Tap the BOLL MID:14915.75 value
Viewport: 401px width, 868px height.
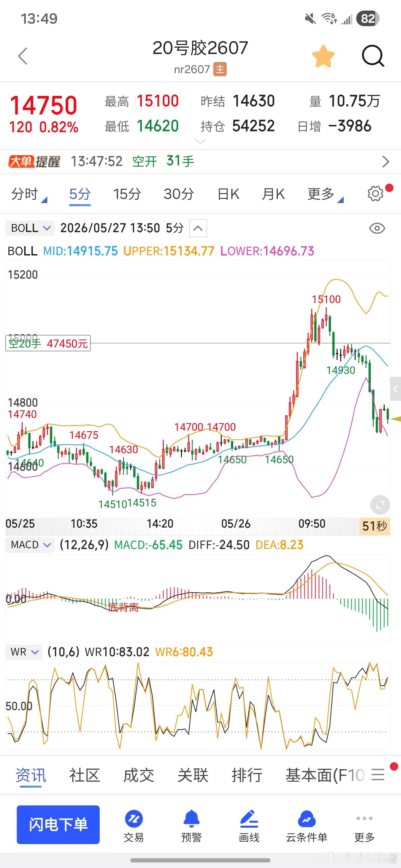80,251
